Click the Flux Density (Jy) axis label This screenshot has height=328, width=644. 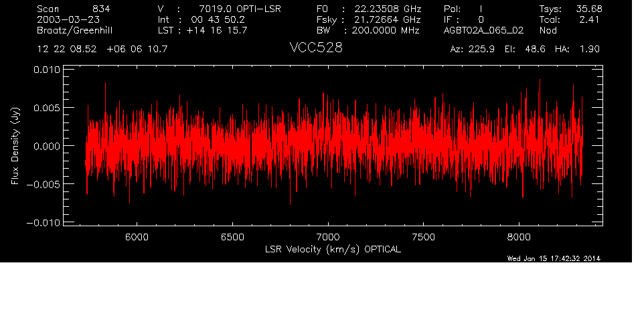point(15,146)
